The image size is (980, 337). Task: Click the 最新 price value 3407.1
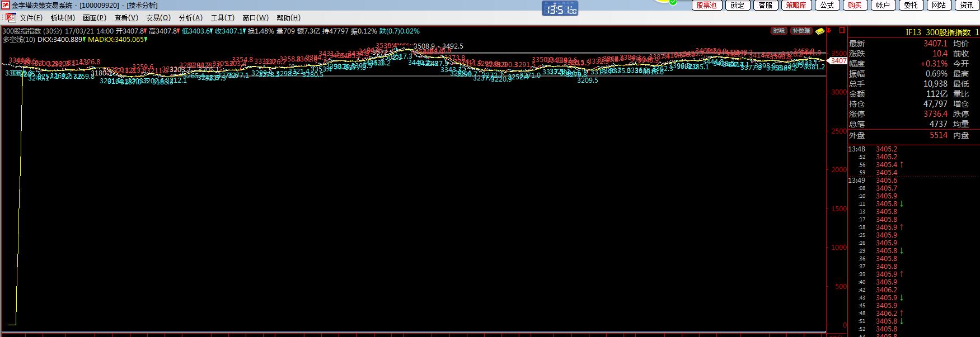[x=935, y=44]
